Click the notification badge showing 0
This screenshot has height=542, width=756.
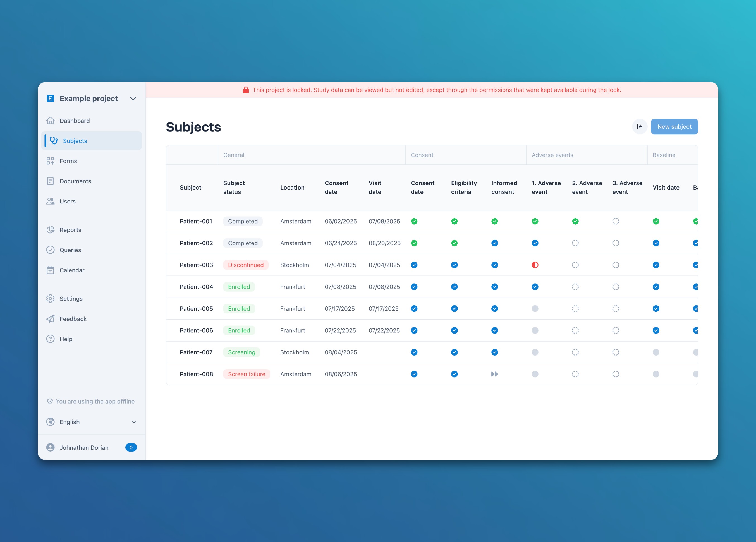pos(131,447)
